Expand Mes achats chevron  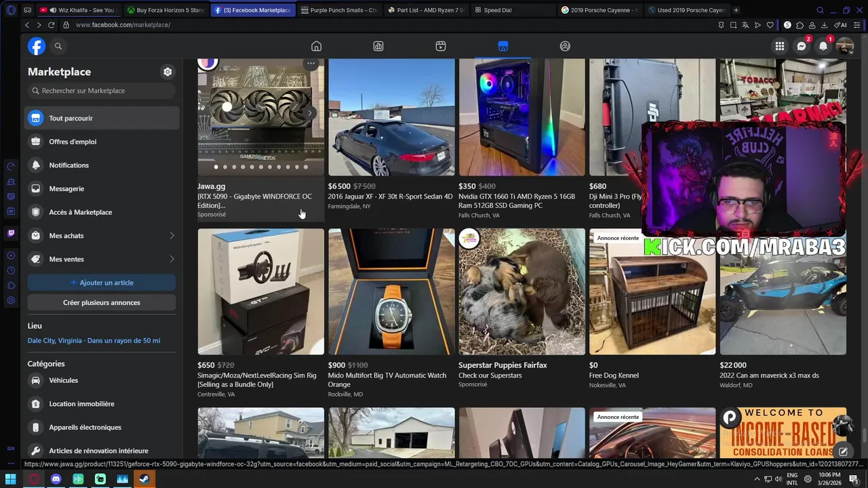172,236
